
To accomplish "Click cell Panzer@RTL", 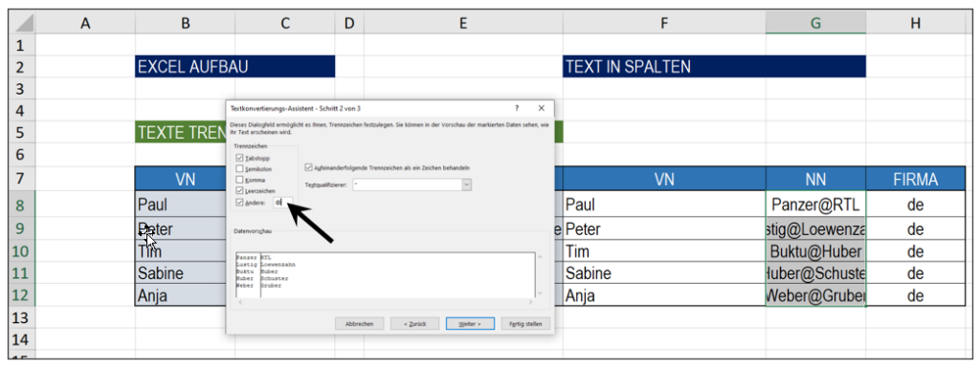I will pyautogui.click(x=815, y=205).
